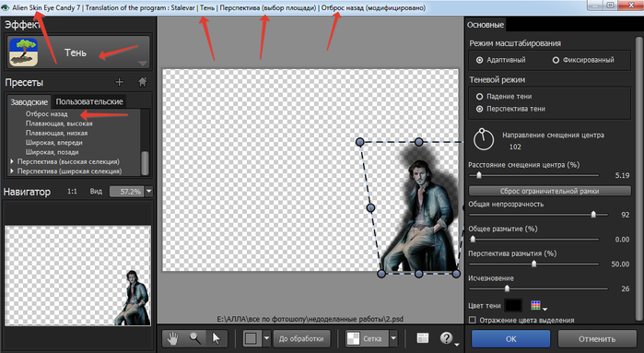Click the Общее размытие slider

pos(534,239)
